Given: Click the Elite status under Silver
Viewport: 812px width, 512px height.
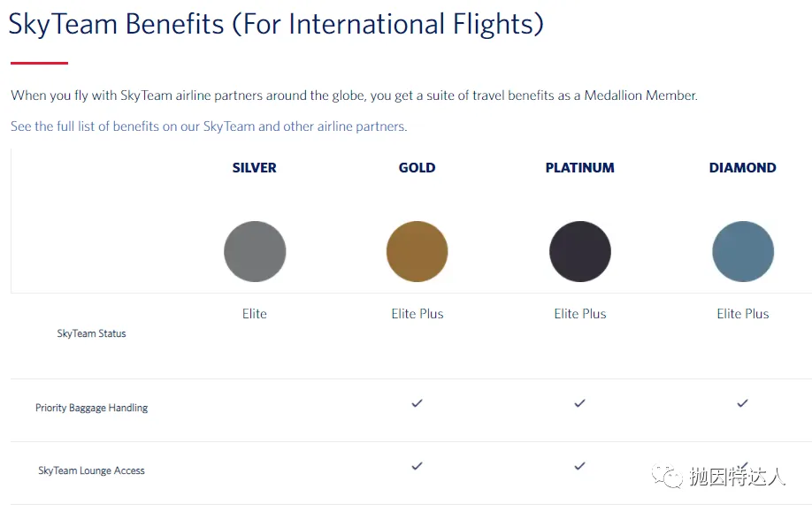Looking at the screenshot, I should point(254,314).
